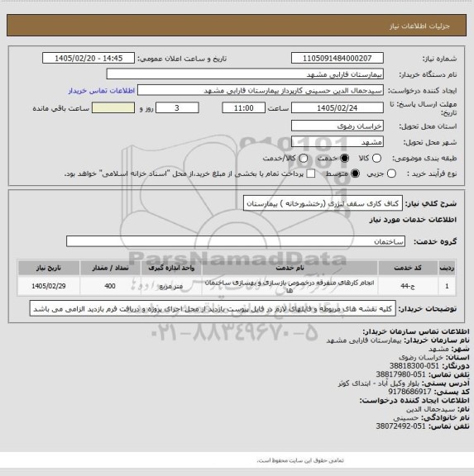This screenshot has width=474, height=476.
Task: Click the announcement date field 1405/02/20 - 14:45
Action: coord(89,58)
